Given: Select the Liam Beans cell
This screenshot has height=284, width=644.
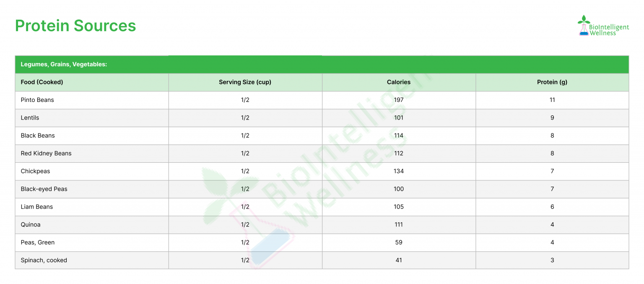Looking at the screenshot, I should coord(37,207).
